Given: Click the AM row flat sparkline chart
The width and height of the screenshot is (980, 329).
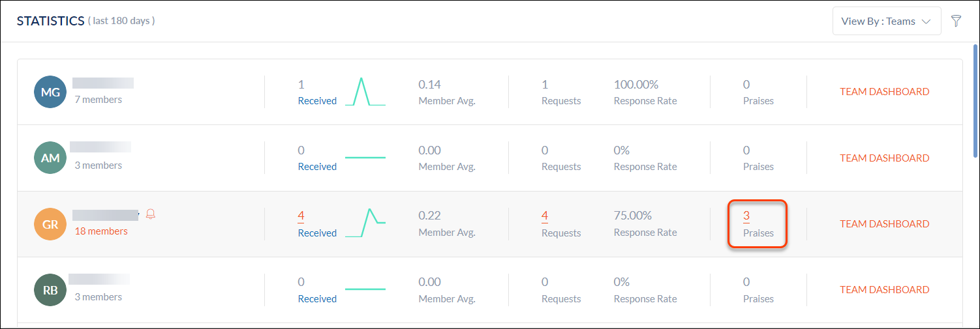Looking at the screenshot, I should coord(365,158).
